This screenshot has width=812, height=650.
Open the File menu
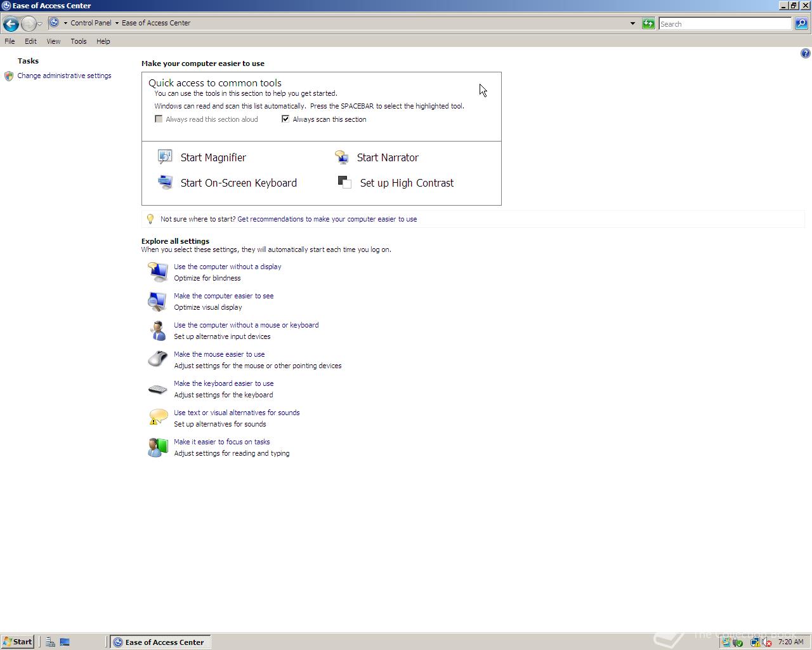coord(10,41)
